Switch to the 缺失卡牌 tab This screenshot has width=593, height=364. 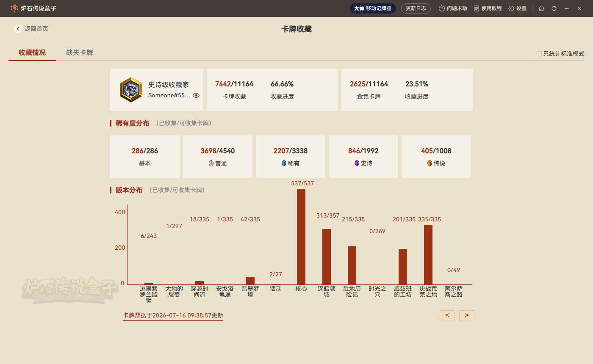pos(80,53)
